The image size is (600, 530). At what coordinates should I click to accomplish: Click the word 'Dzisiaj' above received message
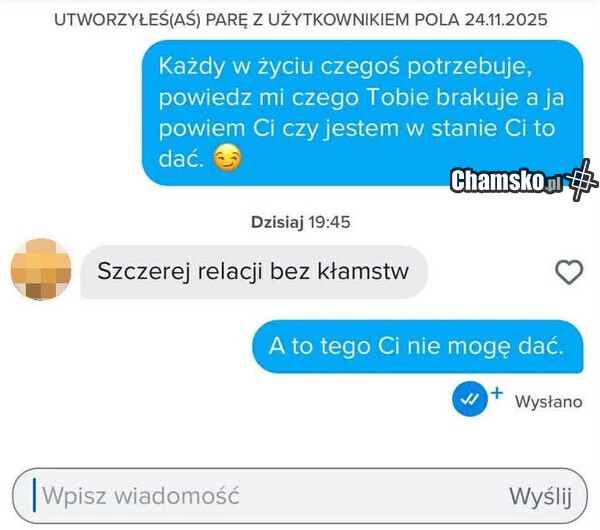tap(277, 222)
